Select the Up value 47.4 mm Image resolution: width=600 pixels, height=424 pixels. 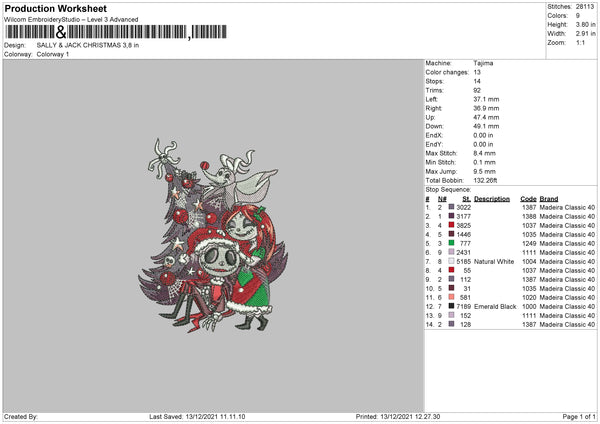(x=486, y=117)
